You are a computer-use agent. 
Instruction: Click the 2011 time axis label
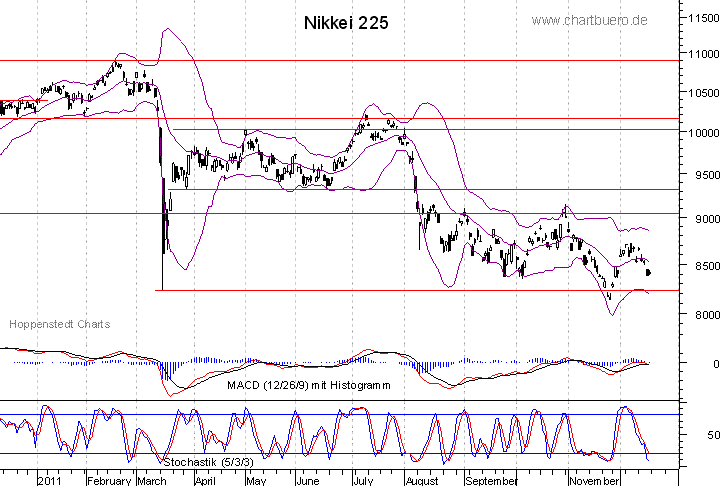[x=49, y=480]
